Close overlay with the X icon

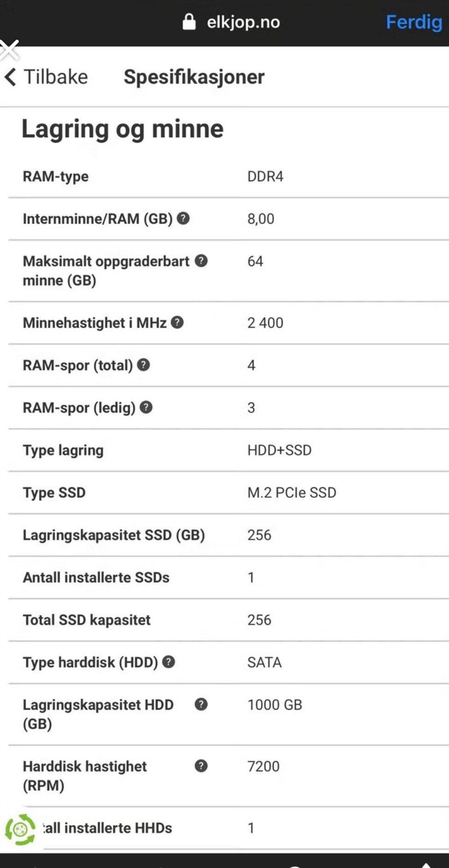point(9,50)
